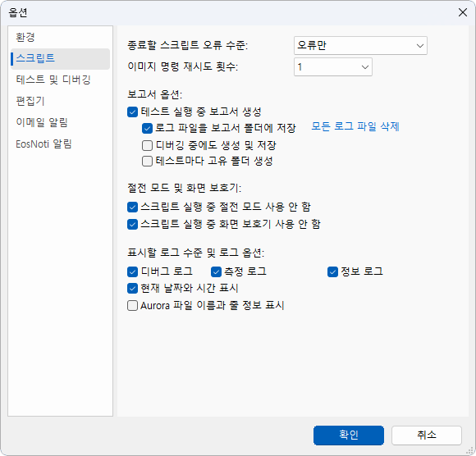Confirm settings with the 확인 button
Screen dimensions: 476x456
[349, 435]
